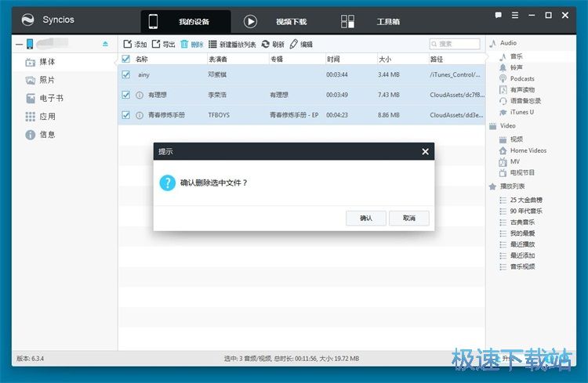Sort by the 专辑 column header
Screen dimensions: 588x383
click(277, 60)
